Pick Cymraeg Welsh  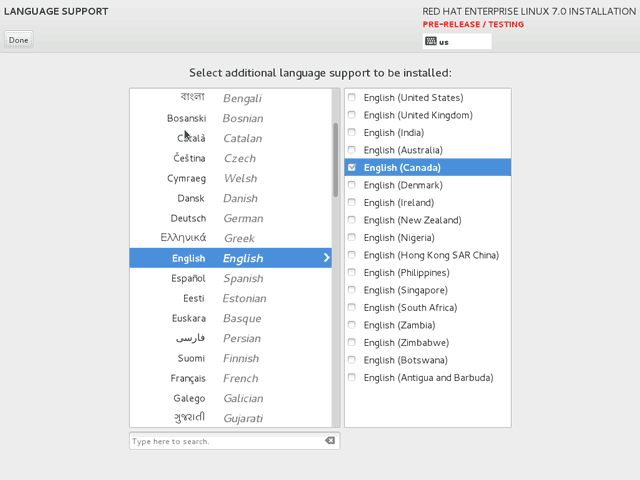click(231, 178)
